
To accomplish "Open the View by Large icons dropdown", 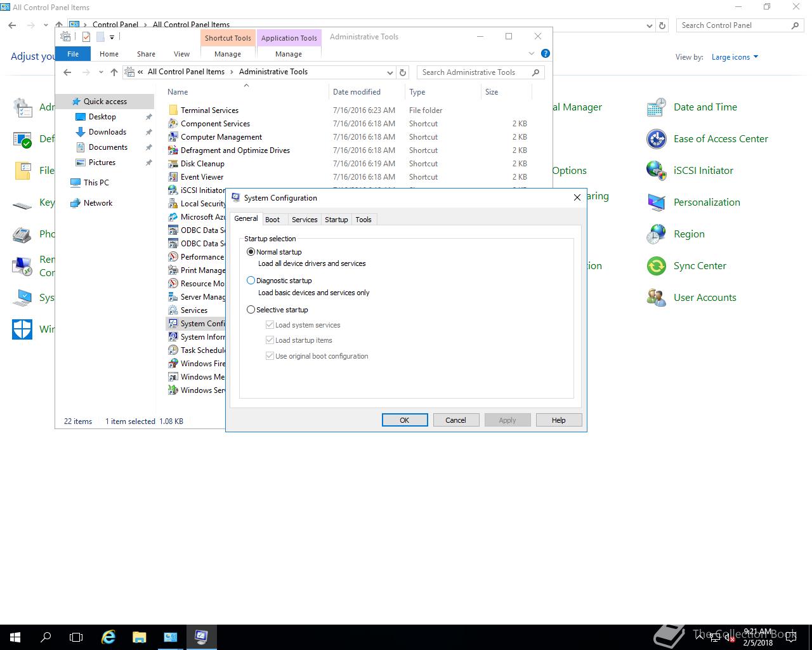I will coord(735,57).
